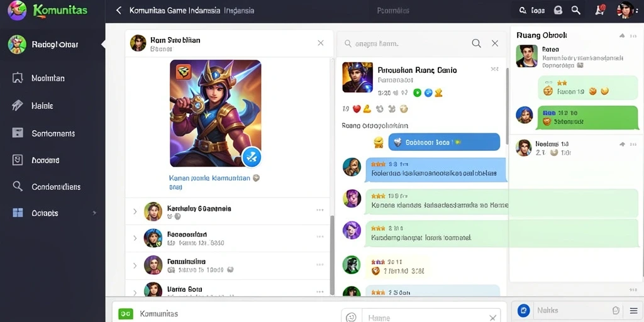The width and height of the screenshot is (644, 322).
Task: Click the chat panel vertical scrollbar
Action: [508, 106]
